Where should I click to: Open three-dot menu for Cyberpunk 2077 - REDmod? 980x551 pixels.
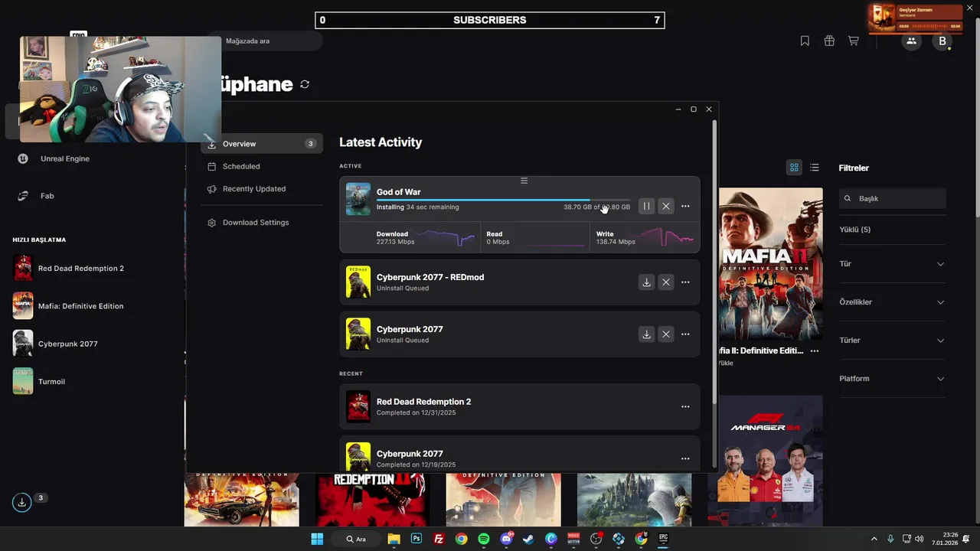coord(685,282)
